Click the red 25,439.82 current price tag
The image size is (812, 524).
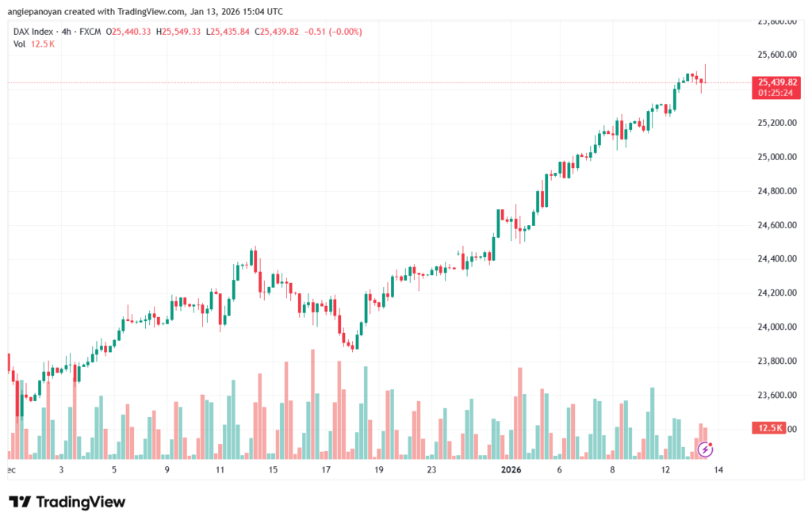point(777,82)
